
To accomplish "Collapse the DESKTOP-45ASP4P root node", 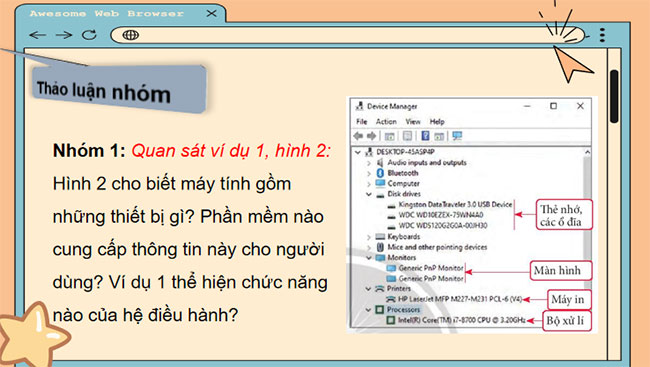I will [x=358, y=152].
